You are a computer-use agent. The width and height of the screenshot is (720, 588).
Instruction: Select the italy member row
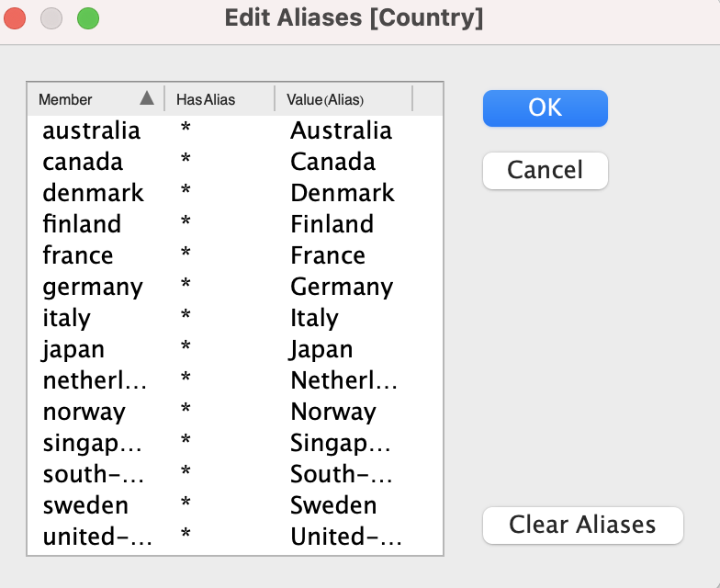pyautogui.click(x=66, y=319)
